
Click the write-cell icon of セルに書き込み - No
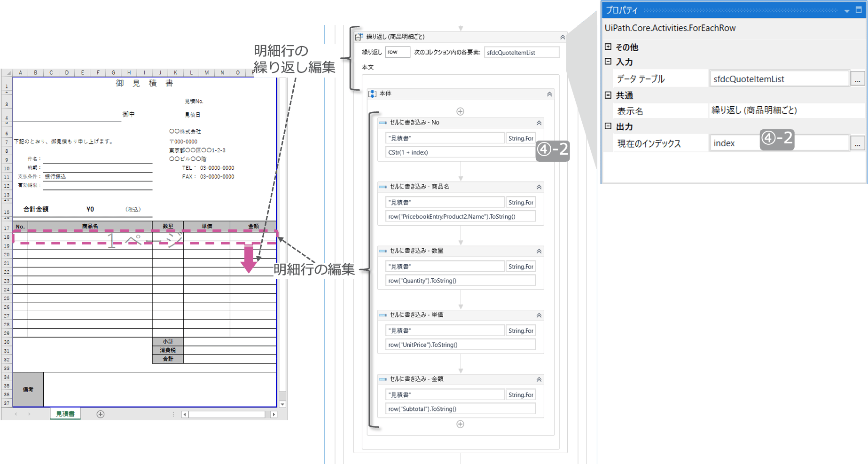click(383, 123)
